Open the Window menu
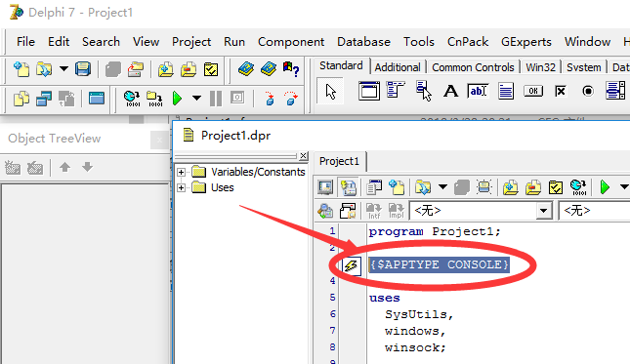This screenshot has width=630, height=364. (x=587, y=42)
